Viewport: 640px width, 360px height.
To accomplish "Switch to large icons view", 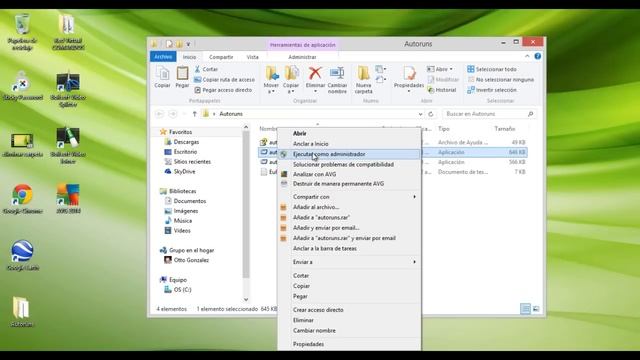I will [x=536, y=309].
